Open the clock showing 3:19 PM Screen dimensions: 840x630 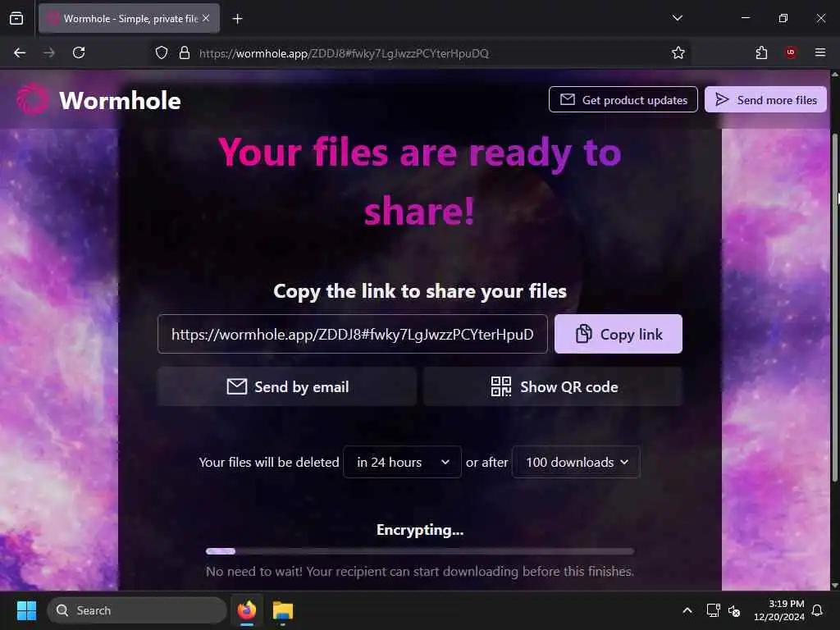pyautogui.click(x=779, y=610)
